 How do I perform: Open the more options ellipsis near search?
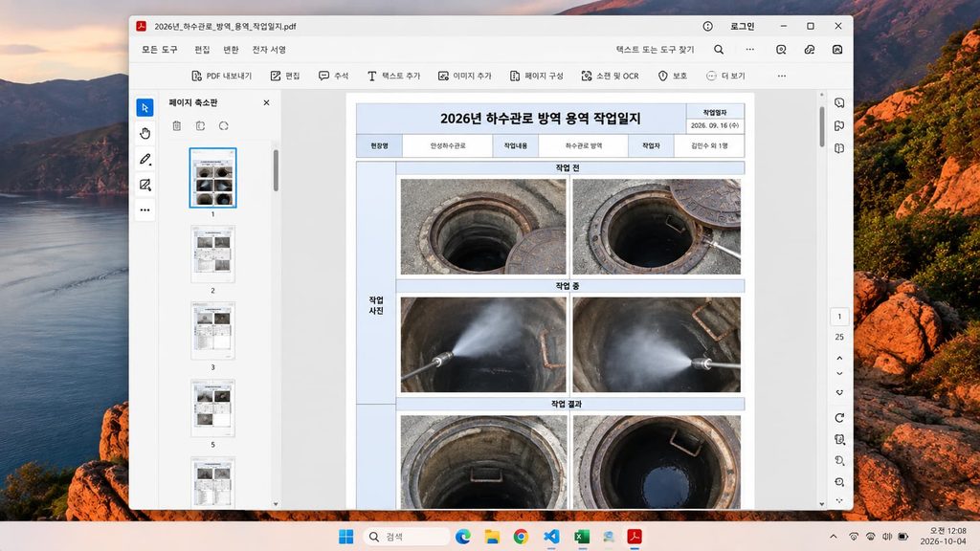point(750,50)
